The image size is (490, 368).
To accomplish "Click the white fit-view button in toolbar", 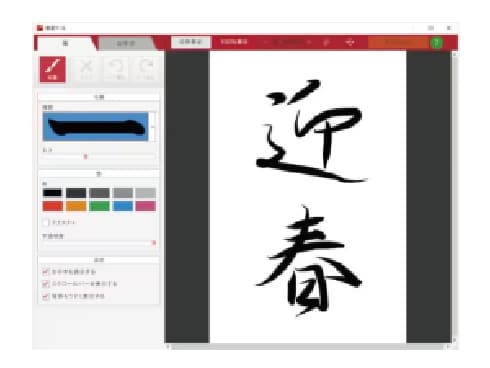I will tap(191, 42).
